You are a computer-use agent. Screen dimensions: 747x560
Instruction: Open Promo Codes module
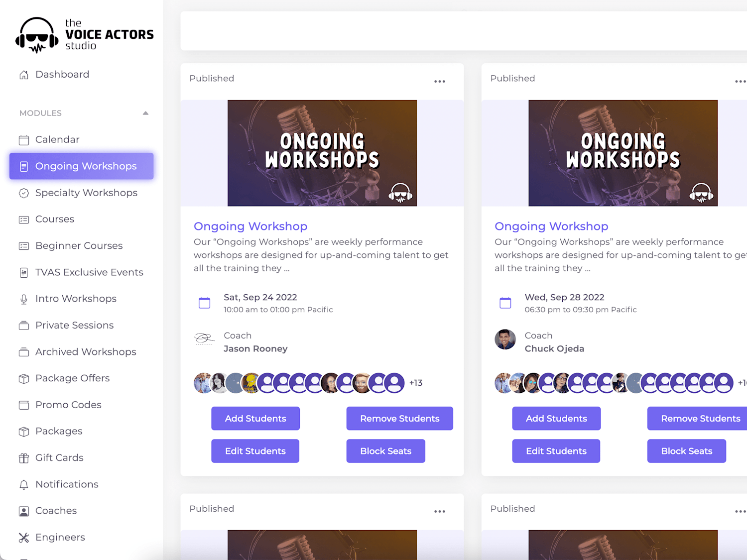(68, 405)
